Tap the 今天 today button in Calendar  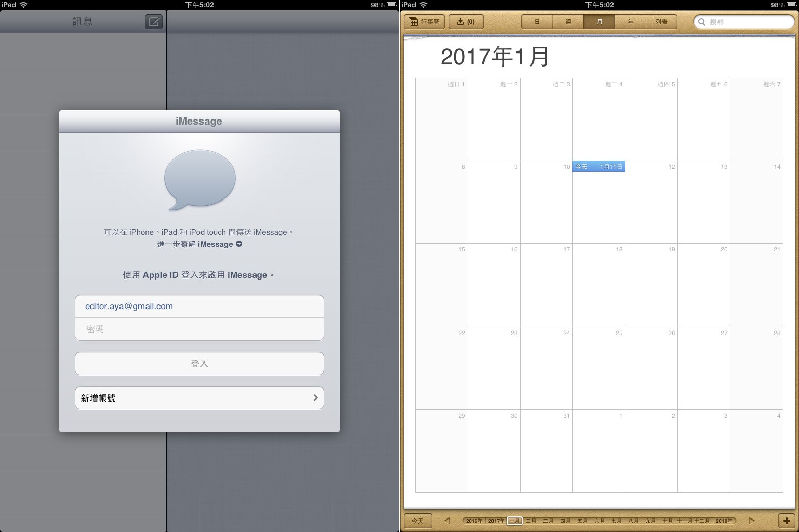pos(418,521)
